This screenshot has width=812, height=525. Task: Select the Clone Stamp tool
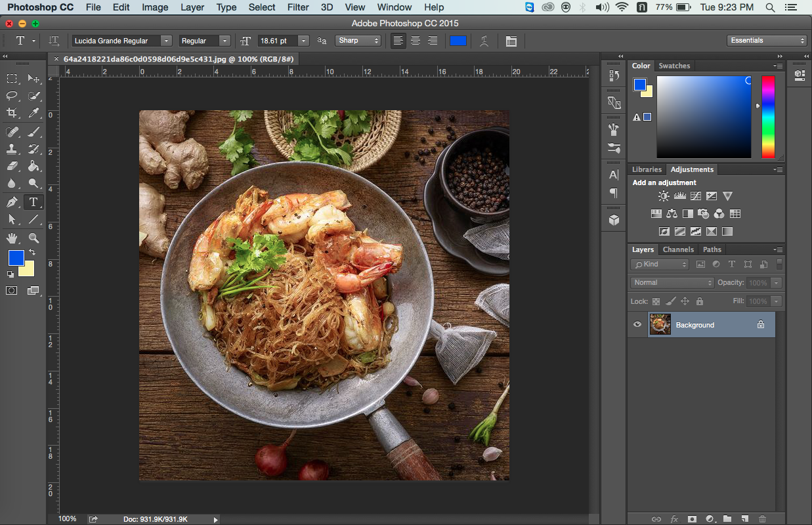pyautogui.click(x=12, y=149)
